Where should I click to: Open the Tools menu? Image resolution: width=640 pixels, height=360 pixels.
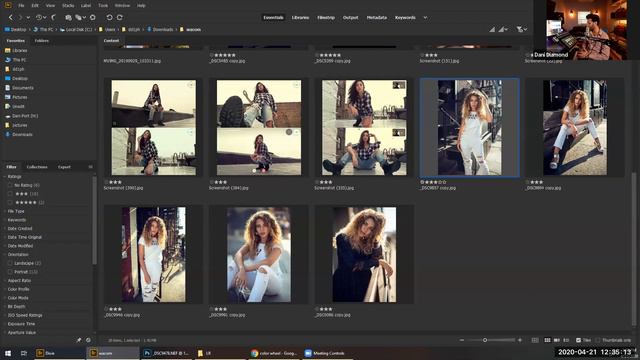coord(103,6)
